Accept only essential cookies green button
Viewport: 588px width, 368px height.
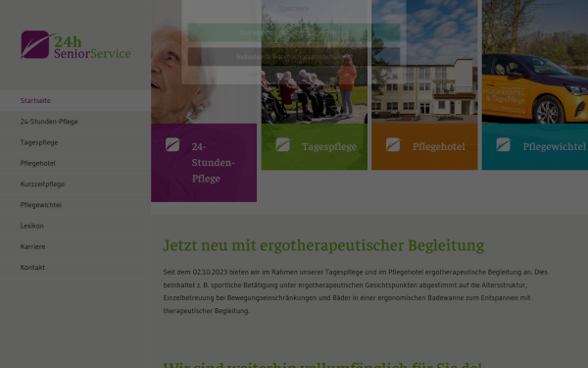294,32
